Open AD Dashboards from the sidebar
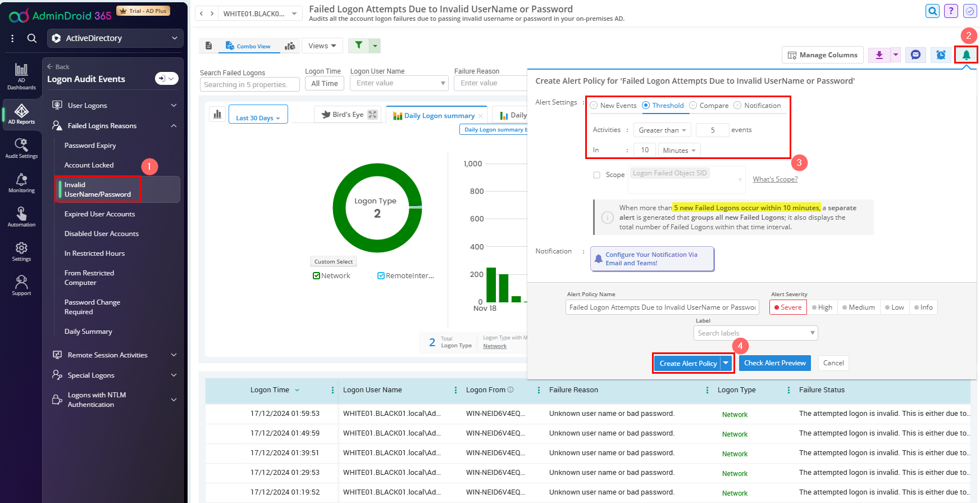The height and width of the screenshot is (503, 980). pyautogui.click(x=21, y=76)
